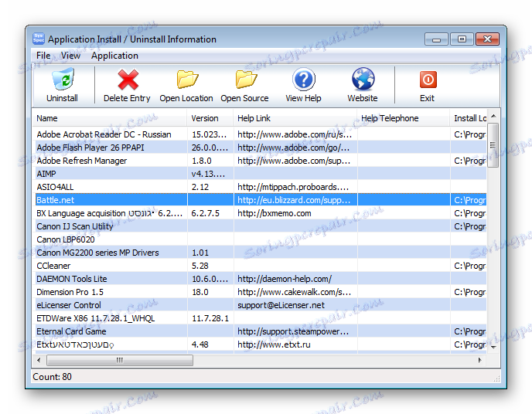The width and height of the screenshot is (532, 414).
Task: Select ETDWare X86 11.7.28.1_WHQL entry
Action: click(260, 318)
